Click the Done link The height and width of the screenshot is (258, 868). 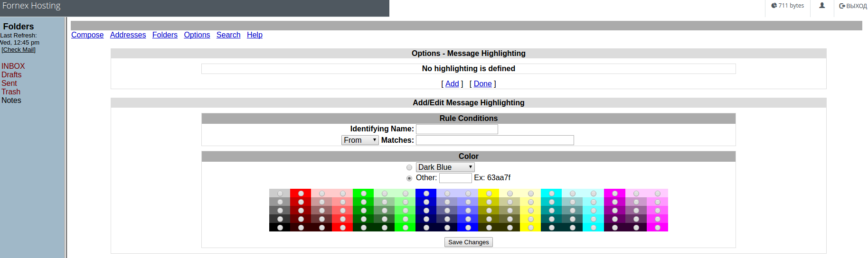(483, 83)
